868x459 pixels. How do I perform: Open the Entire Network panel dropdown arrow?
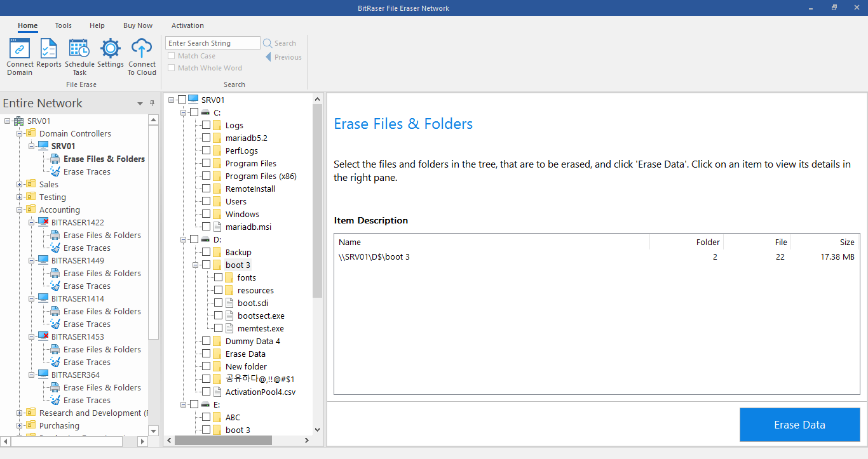tap(140, 103)
